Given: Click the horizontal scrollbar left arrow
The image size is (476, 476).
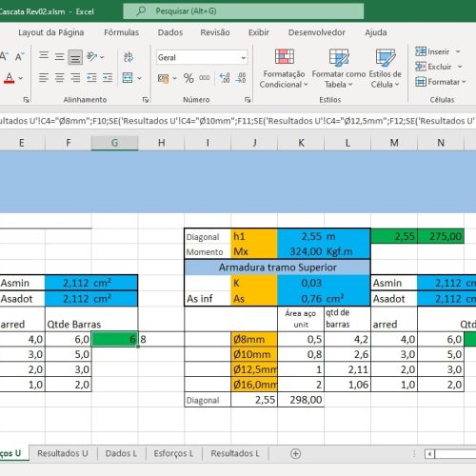Looking at the screenshot, I should 429,454.
